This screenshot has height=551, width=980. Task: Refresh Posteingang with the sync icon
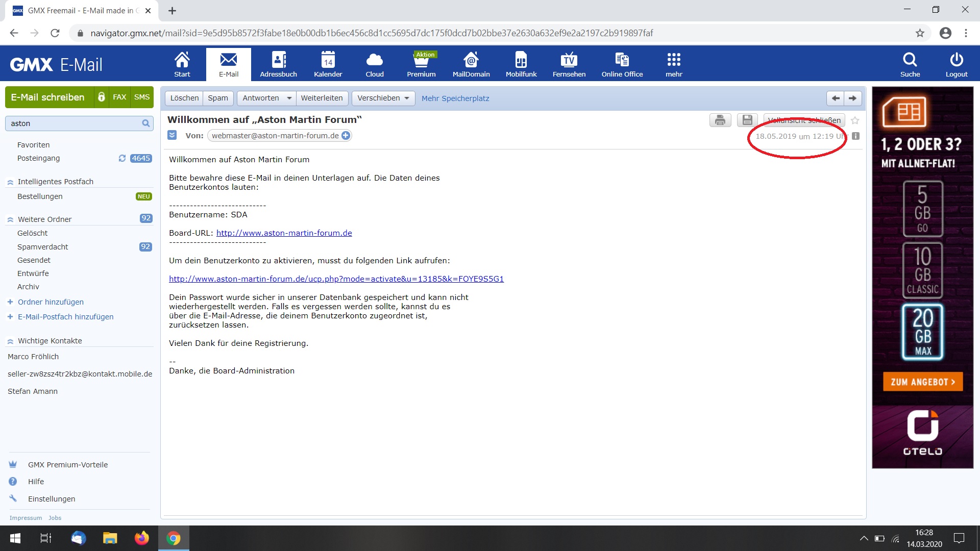point(122,158)
